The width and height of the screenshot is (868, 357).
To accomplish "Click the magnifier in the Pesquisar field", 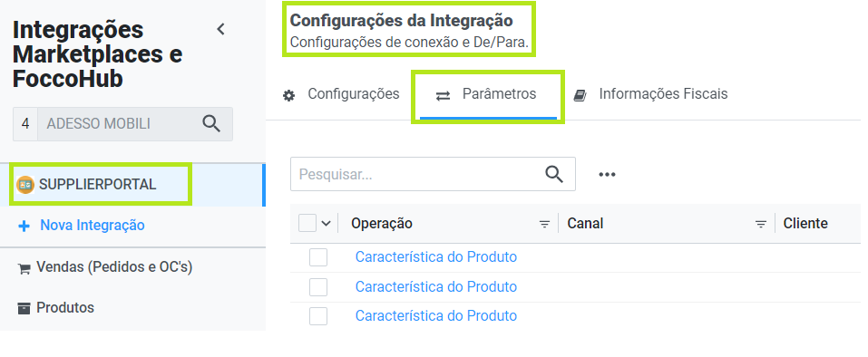I will (554, 174).
